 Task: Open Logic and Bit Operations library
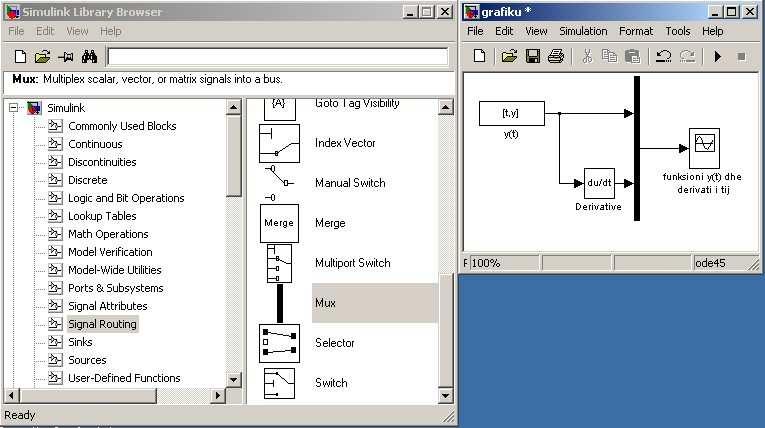126,198
